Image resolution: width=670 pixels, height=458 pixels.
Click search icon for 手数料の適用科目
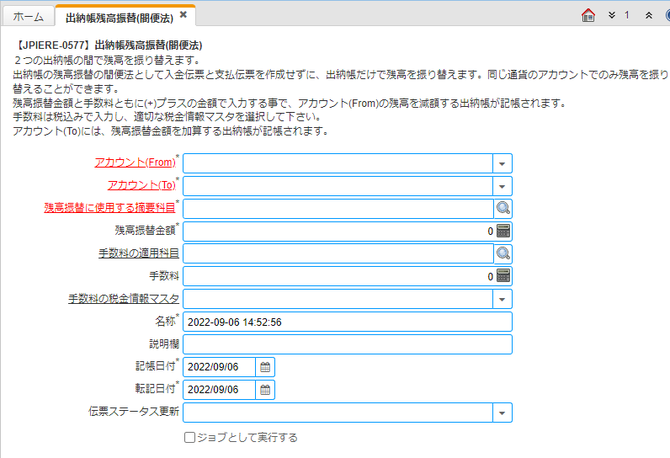(x=503, y=254)
